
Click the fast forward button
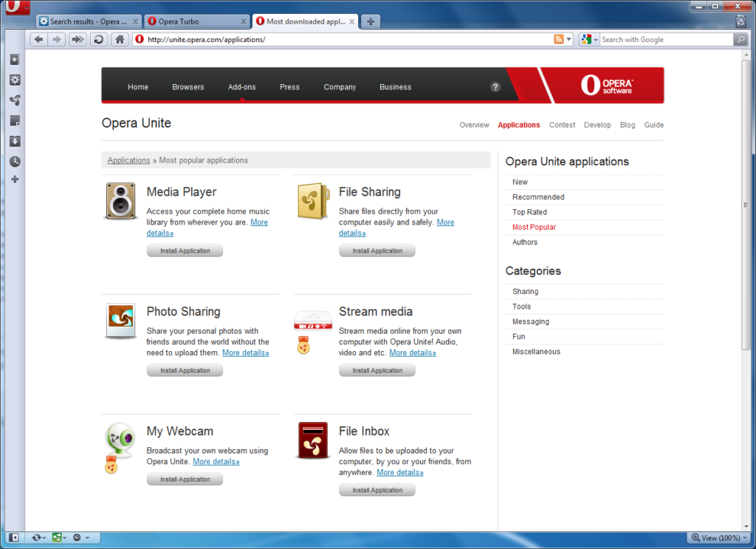tap(77, 40)
